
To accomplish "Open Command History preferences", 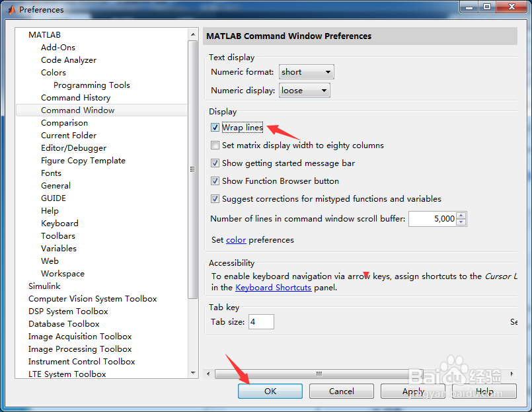I will (75, 98).
